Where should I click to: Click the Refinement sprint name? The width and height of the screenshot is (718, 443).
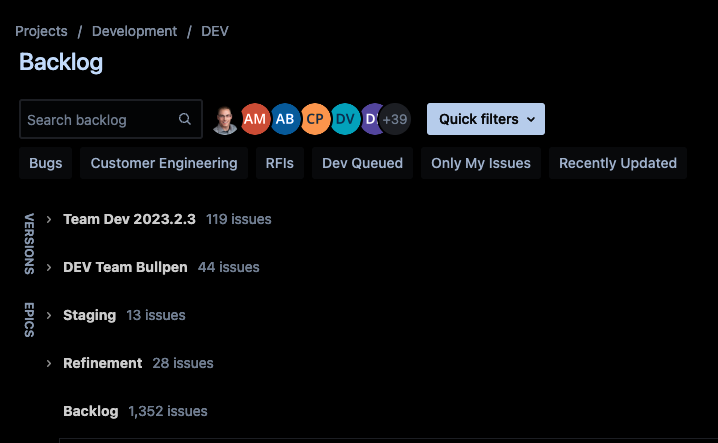(103, 363)
